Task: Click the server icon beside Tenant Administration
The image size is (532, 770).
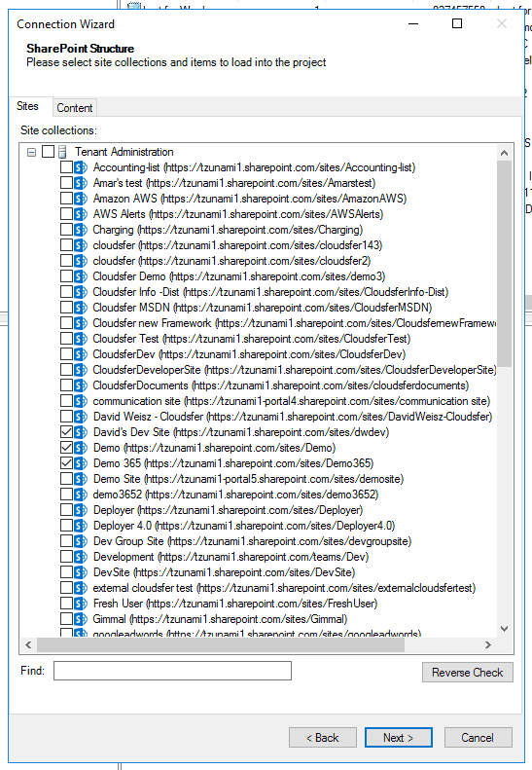Action: click(x=62, y=152)
